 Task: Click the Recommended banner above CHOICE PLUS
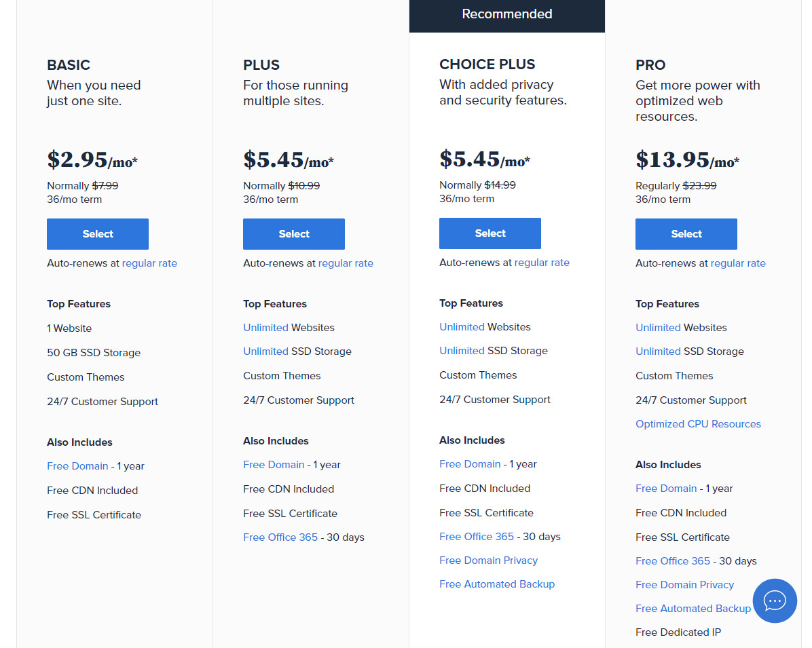(x=506, y=13)
